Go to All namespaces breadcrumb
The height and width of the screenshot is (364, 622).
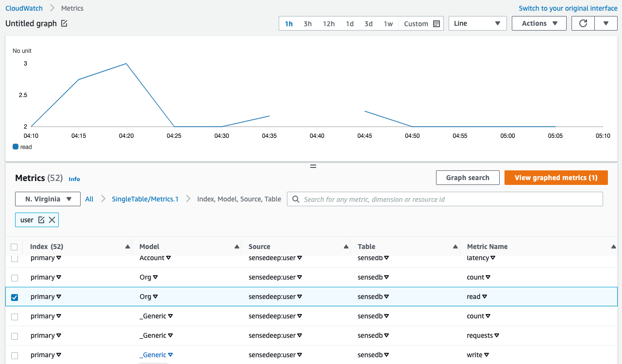pos(89,199)
